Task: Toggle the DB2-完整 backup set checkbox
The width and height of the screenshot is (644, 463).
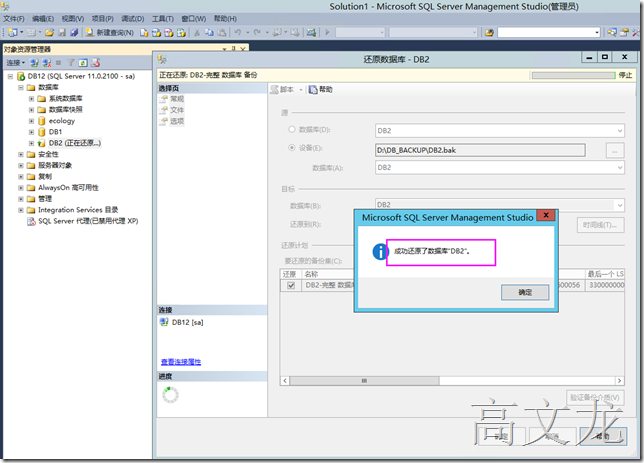Action: click(x=291, y=285)
